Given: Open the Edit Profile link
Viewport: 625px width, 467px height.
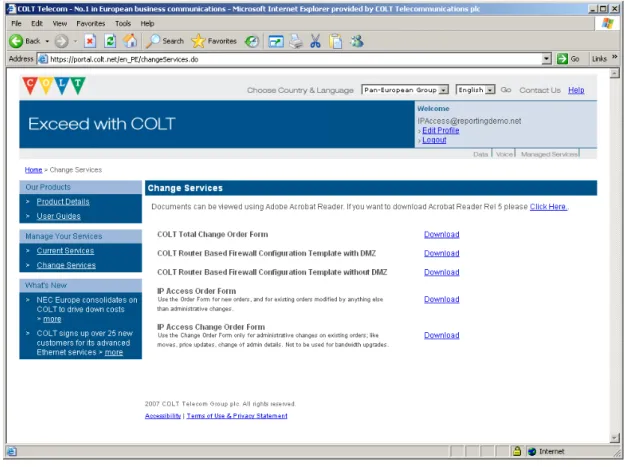Looking at the screenshot, I should [x=441, y=130].
